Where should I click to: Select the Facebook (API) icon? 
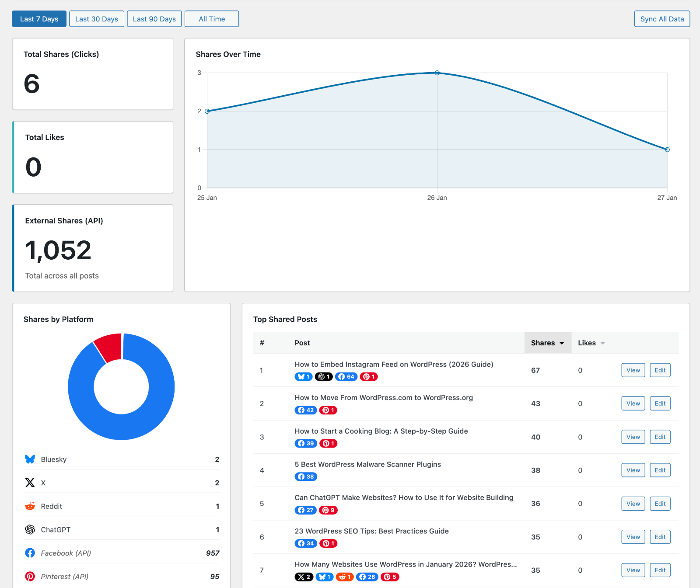click(30, 553)
